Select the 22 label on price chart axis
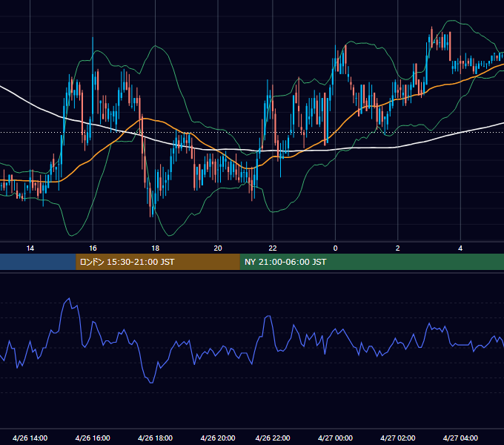The width and height of the screenshot is (504, 445). (x=273, y=248)
